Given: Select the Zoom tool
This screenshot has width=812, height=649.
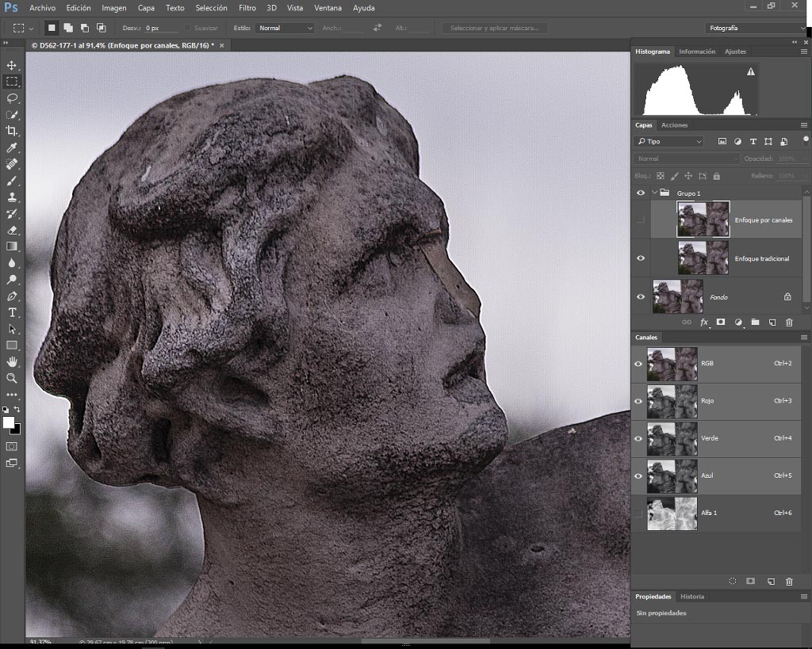Looking at the screenshot, I should point(11,378).
